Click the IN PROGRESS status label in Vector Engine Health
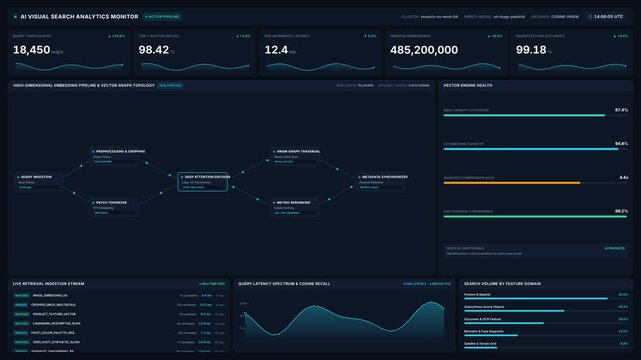The image size is (641, 360). click(614, 248)
